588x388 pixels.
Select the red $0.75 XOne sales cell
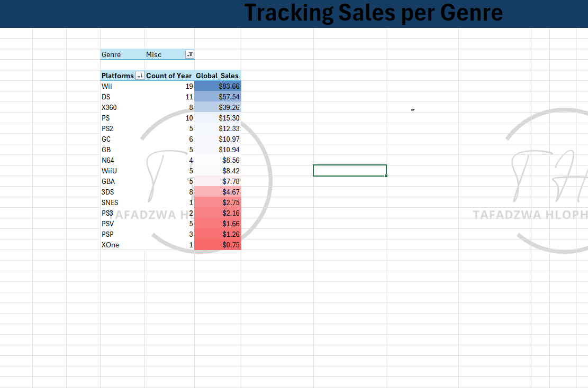point(218,245)
